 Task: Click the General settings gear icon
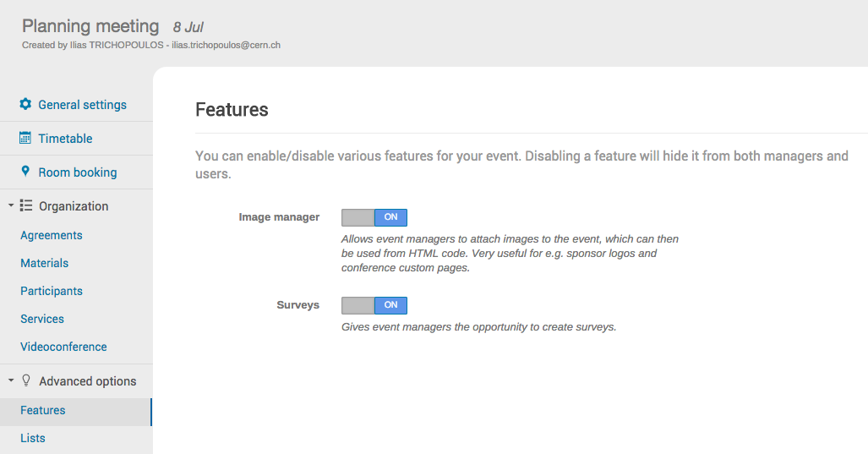tap(25, 104)
